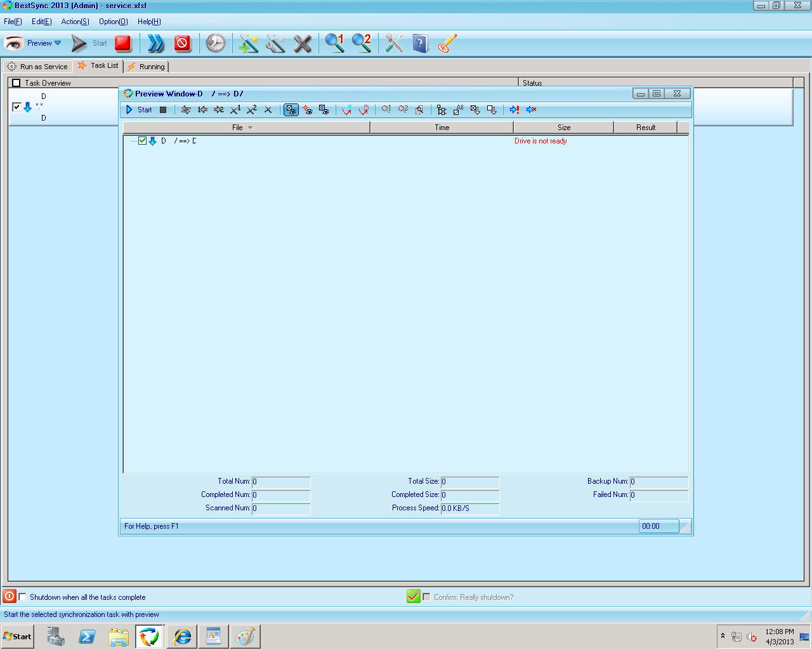This screenshot has height=650, width=812.
Task: Click the blue double-chevron skip icon
Action: (x=156, y=43)
